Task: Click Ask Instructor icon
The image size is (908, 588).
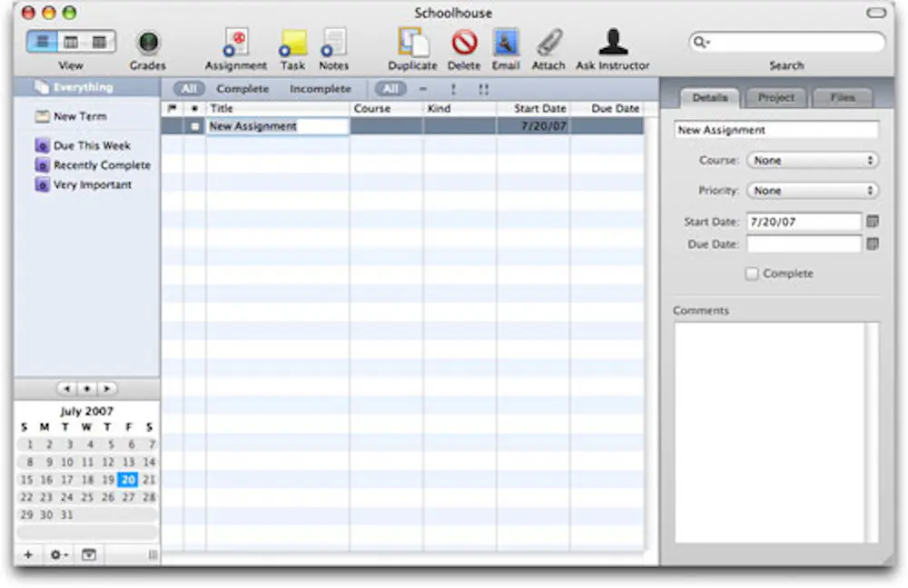Action: pyautogui.click(x=612, y=44)
